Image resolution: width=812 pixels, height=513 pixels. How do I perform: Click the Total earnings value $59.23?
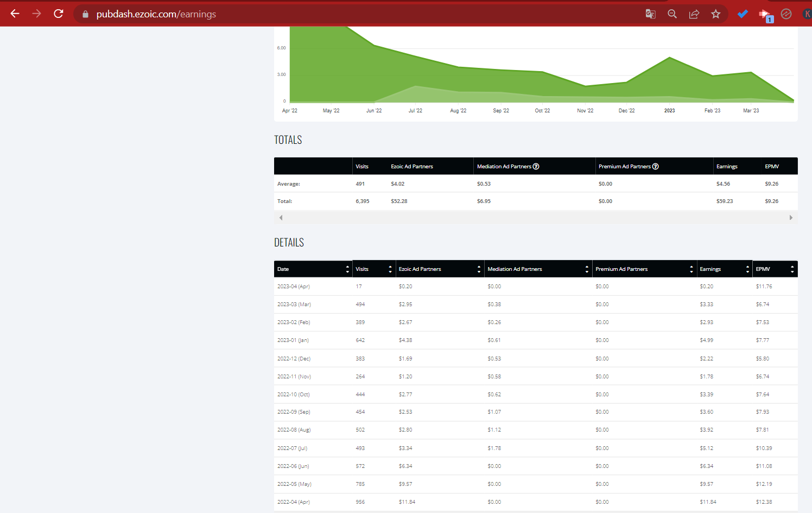[724, 201]
